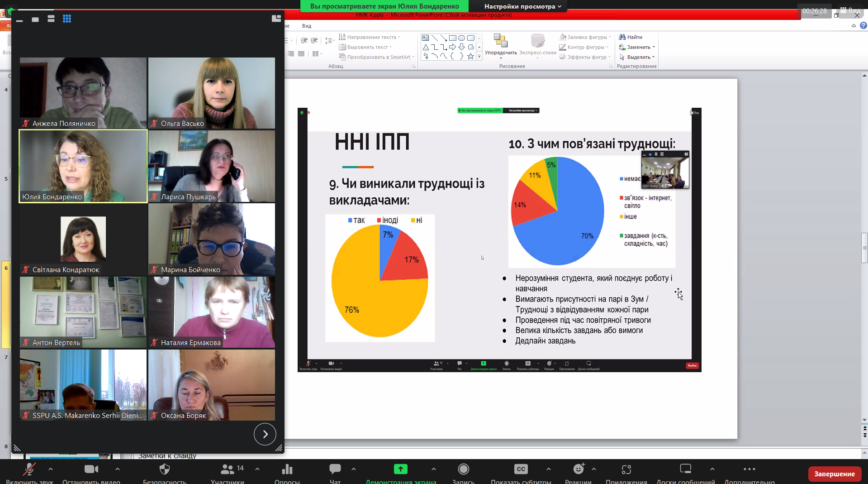
Task: Start recording with the Record icon
Action: (463, 469)
